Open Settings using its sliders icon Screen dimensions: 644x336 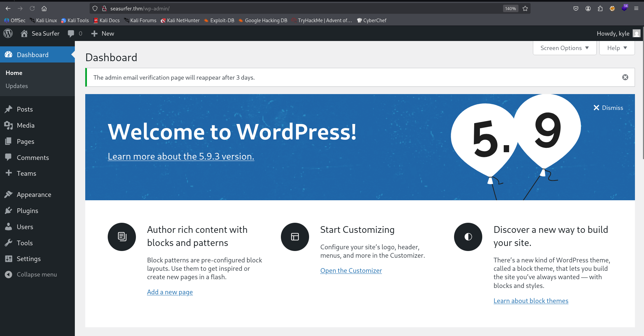[9, 258]
